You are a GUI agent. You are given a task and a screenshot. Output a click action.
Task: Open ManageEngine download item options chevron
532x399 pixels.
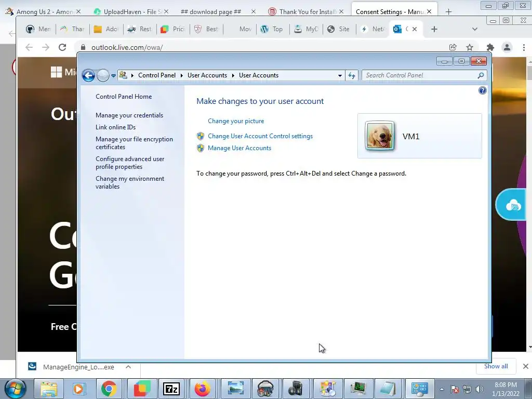128,367
